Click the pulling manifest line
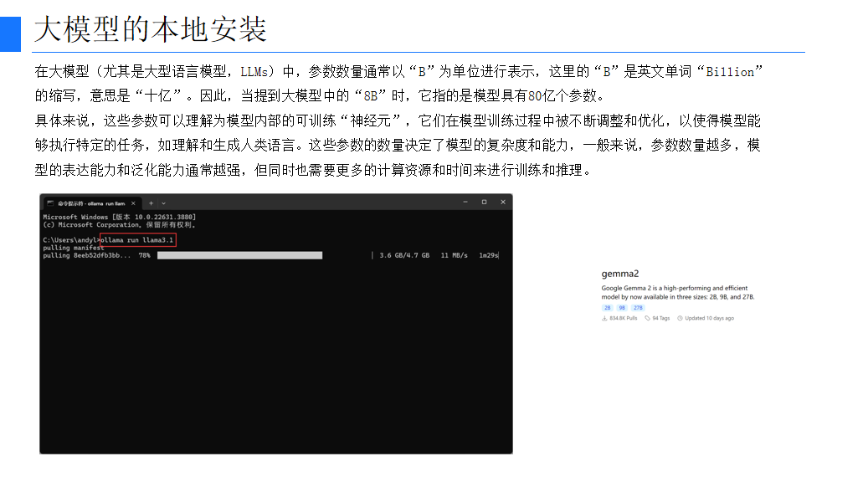868x487 pixels. 73,248
